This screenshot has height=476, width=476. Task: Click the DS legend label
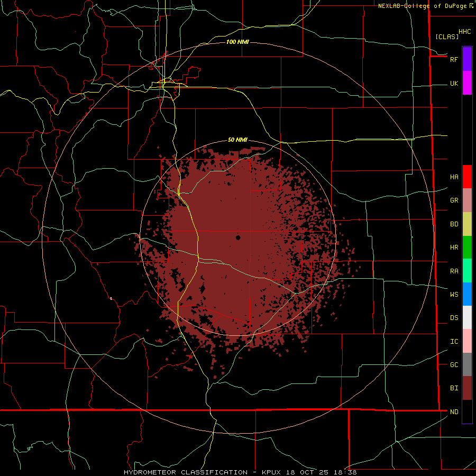click(454, 318)
